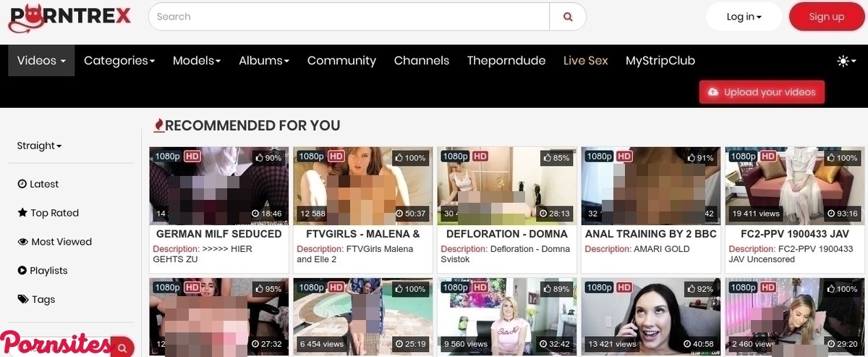Click the Recommended For You heading
The width and height of the screenshot is (868, 357).
(252, 125)
